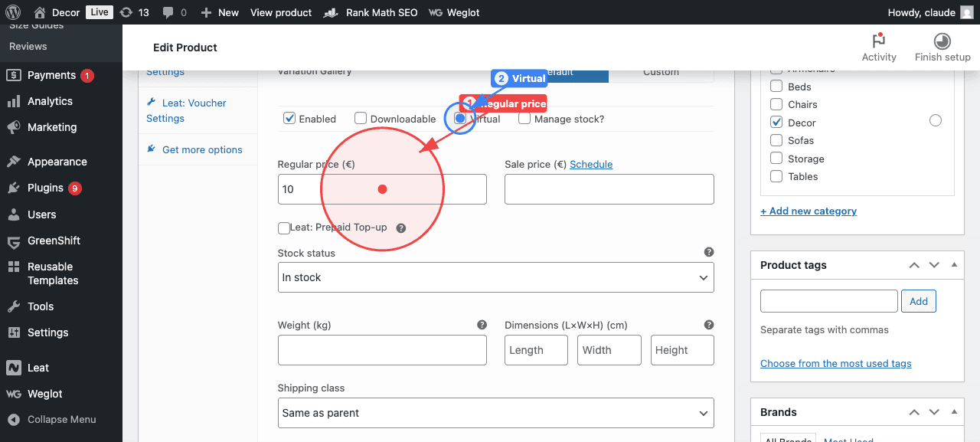
Task: Move Product tags panel down
Action: tap(934, 265)
